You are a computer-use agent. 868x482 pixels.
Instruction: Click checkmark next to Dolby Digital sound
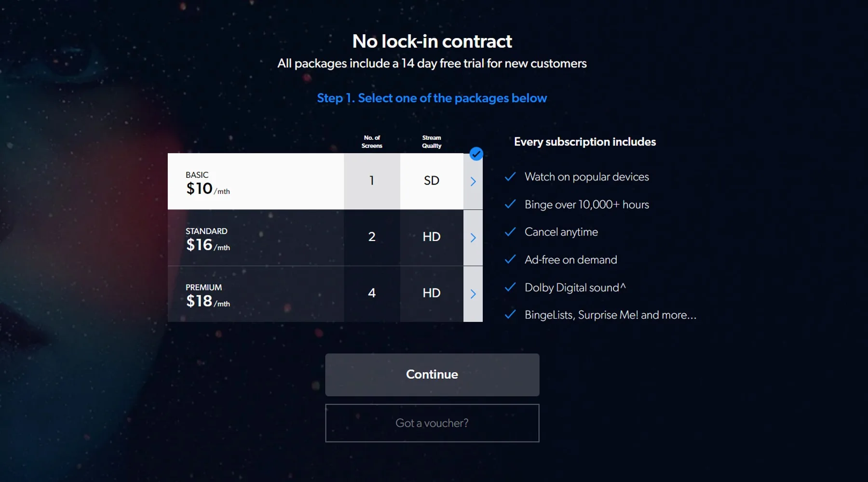tap(510, 287)
